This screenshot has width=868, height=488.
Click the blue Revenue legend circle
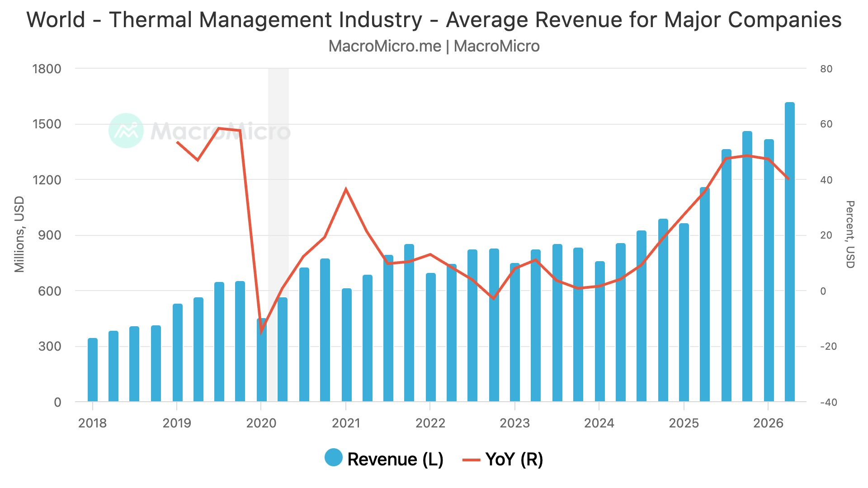[334, 458]
